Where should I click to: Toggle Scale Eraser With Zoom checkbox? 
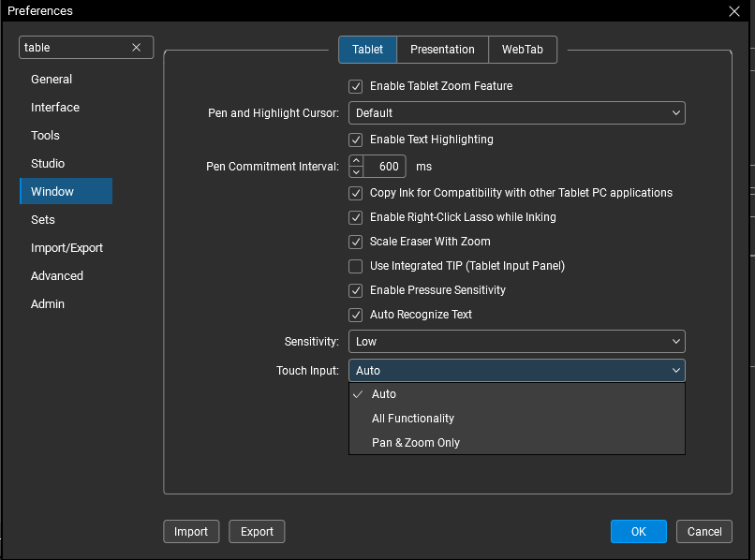coord(355,242)
